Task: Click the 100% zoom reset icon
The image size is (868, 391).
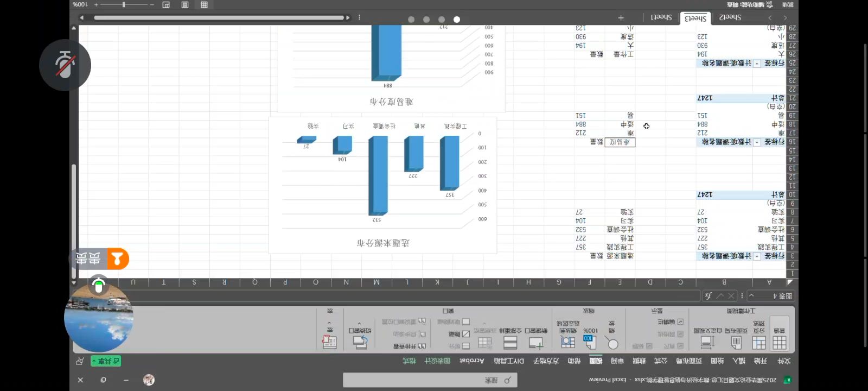Action: pyautogui.click(x=590, y=342)
